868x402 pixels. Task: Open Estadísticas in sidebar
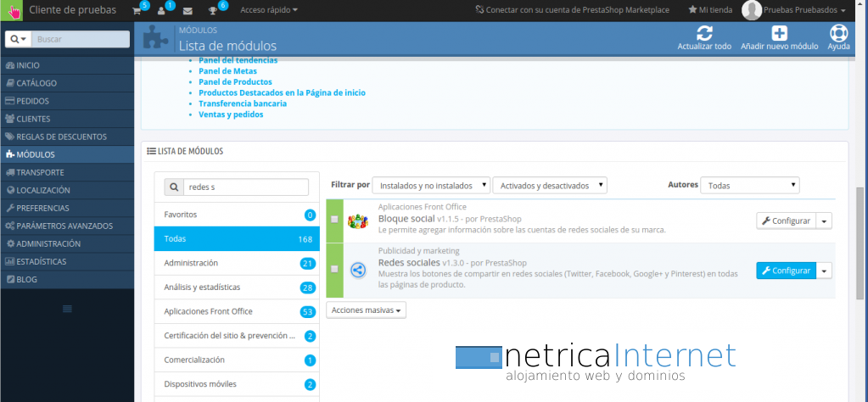point(67,261)
